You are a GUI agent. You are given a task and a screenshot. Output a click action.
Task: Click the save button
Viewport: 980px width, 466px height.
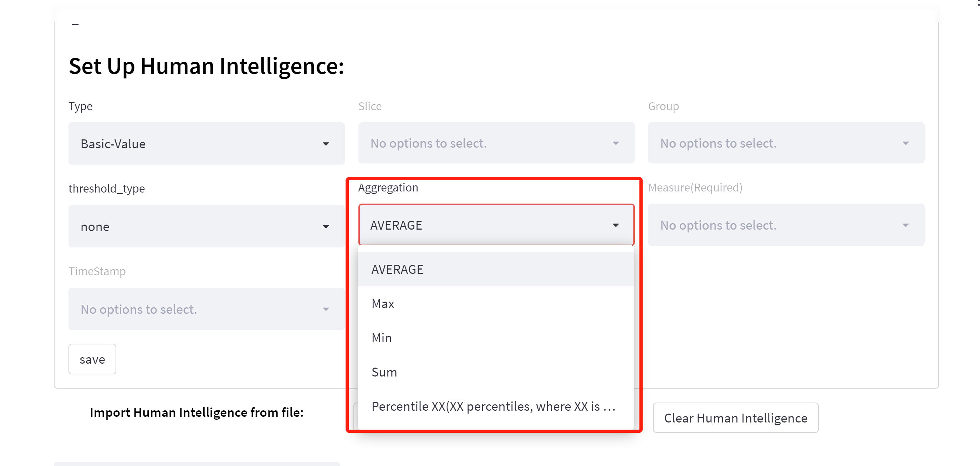92,359
